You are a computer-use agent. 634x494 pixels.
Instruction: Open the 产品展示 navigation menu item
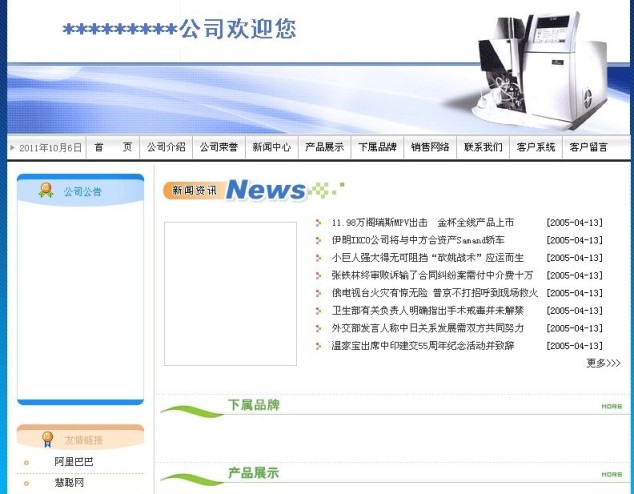(324, 147)
